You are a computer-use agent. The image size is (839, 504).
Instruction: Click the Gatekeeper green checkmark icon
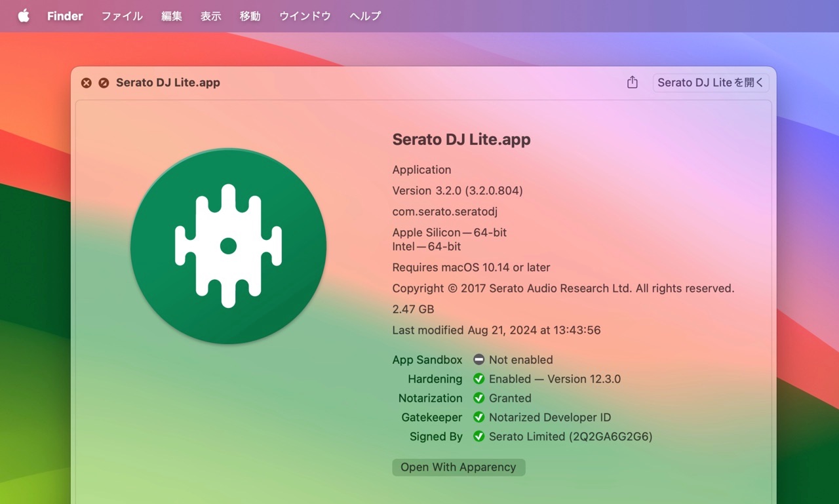point(478,417)
